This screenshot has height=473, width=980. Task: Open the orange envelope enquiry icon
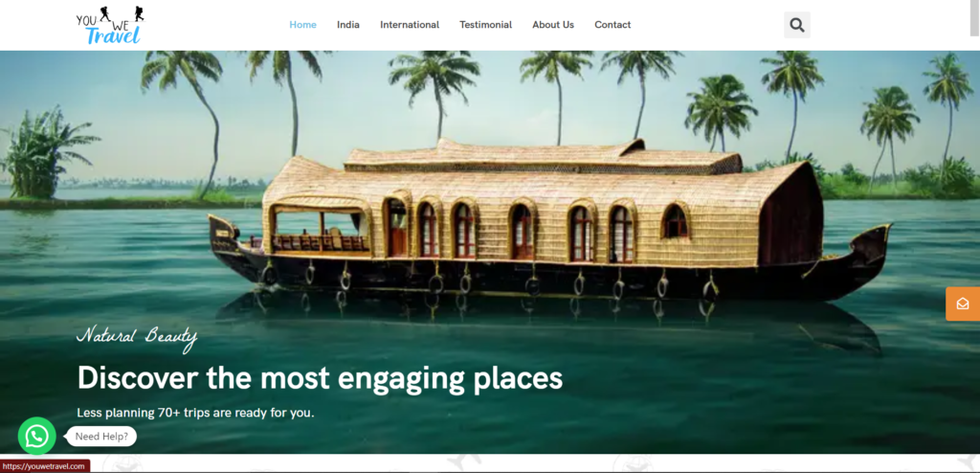(x=963, y=304)
